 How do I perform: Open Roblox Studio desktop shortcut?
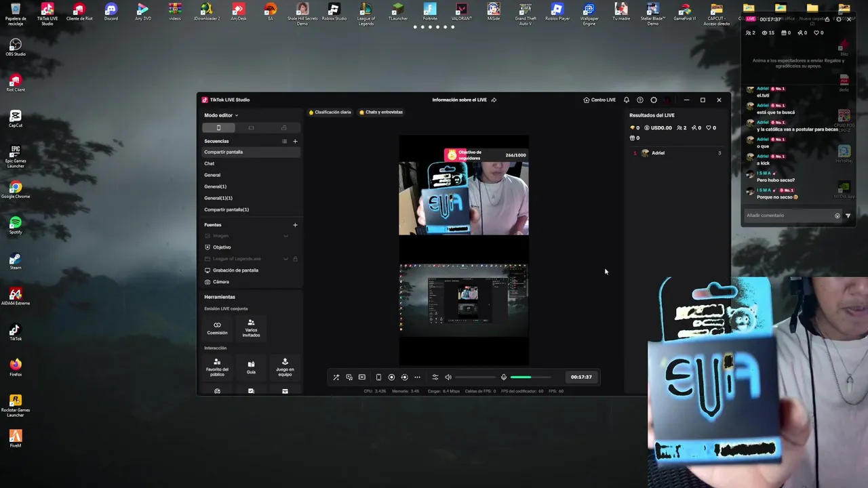point(334,12)
